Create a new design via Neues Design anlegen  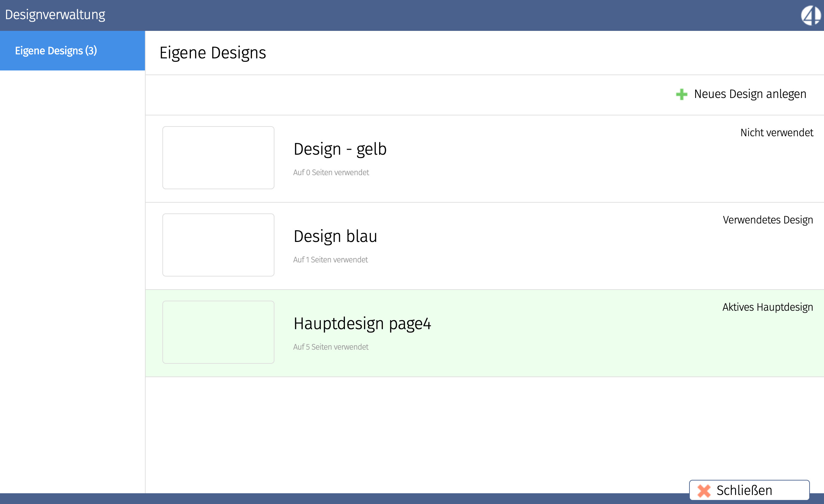coord(750,94)
